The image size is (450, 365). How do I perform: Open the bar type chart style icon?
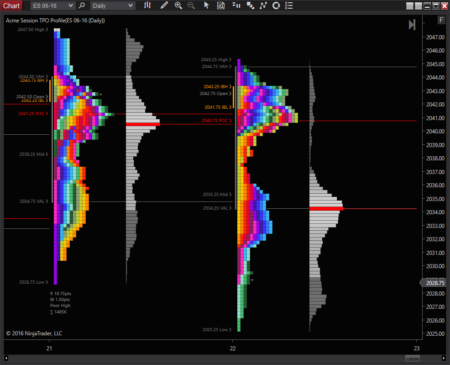(147, 6)
